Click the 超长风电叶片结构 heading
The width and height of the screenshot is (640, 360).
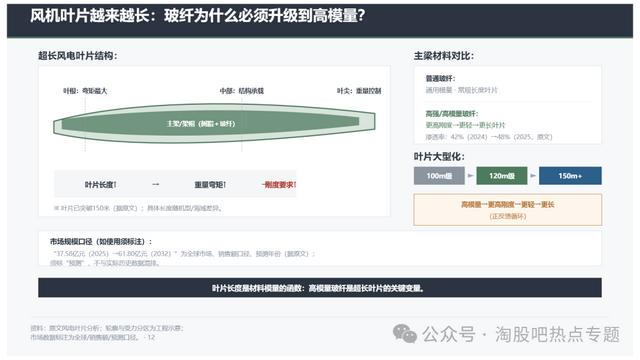78,56
